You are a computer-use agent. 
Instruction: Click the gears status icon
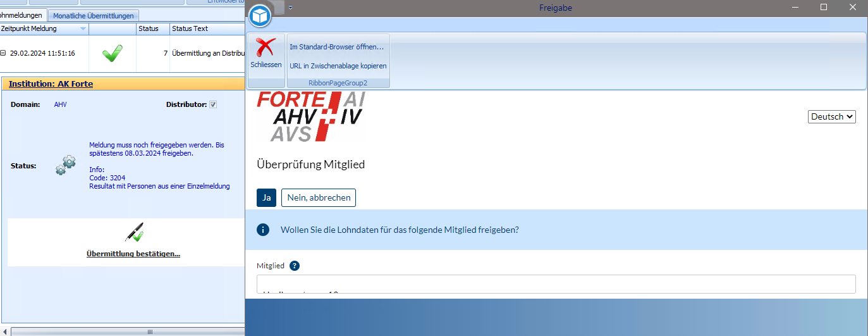tap(66, 165)
